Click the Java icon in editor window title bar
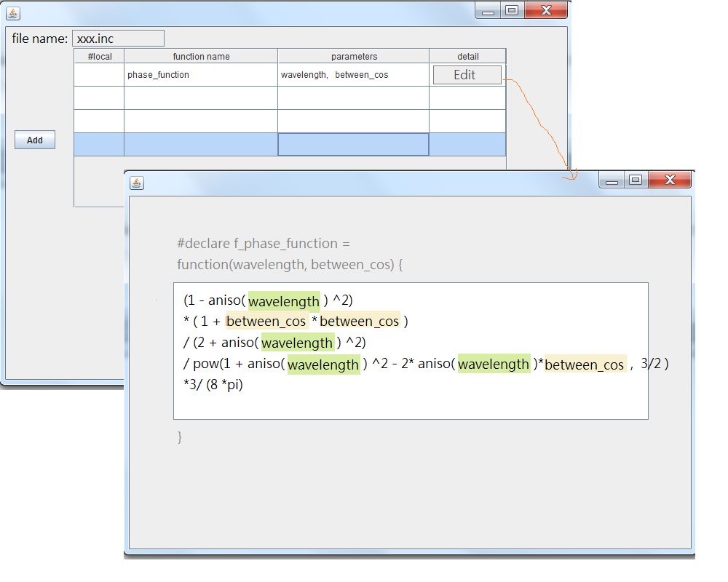 [x=137, y=183]
